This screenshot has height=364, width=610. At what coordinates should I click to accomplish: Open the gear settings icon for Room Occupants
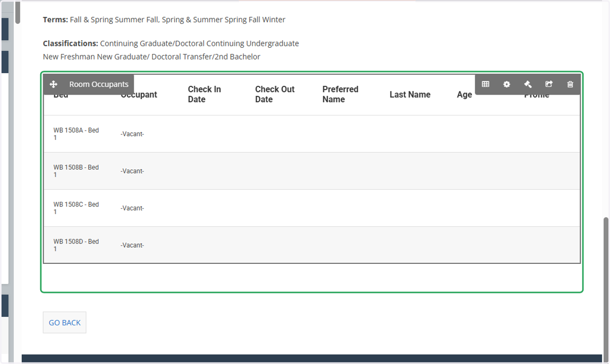507,84
